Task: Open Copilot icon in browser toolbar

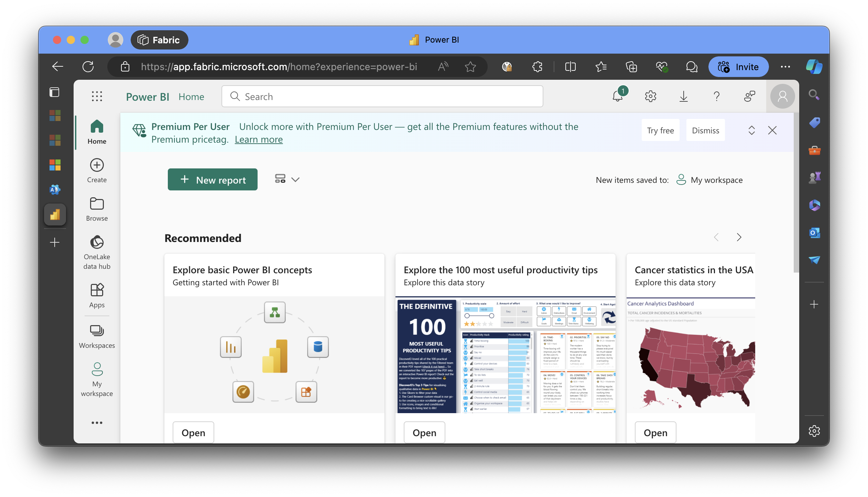Action: click(814, 66)
